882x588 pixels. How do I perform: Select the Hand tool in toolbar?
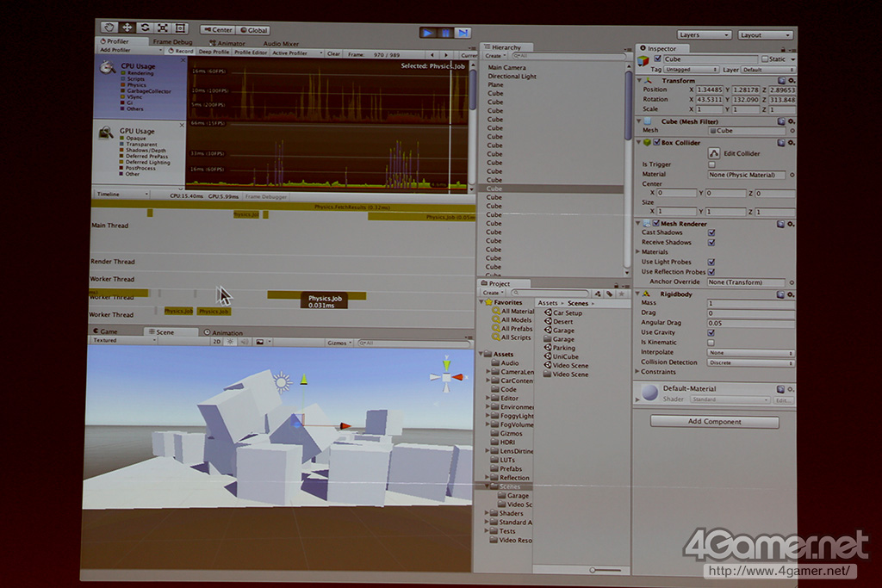tap(109, 27)
